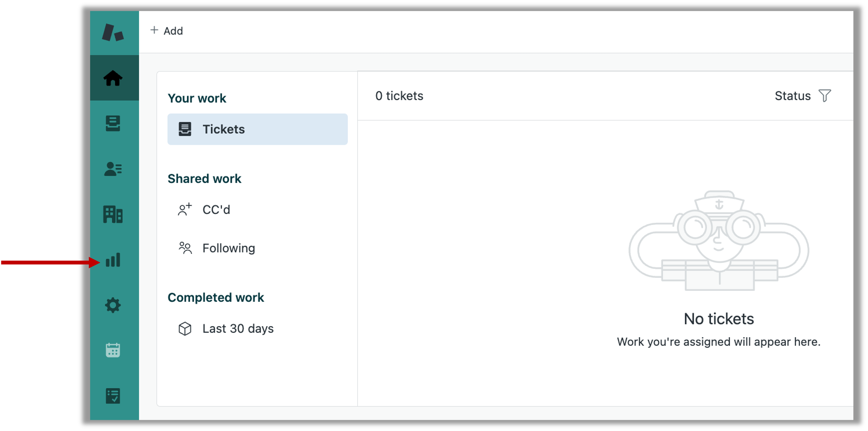The width and height of the screenshot is (868, 431).
Task: Open the Views ticket inbox sidebar icon
Action: 113,123
